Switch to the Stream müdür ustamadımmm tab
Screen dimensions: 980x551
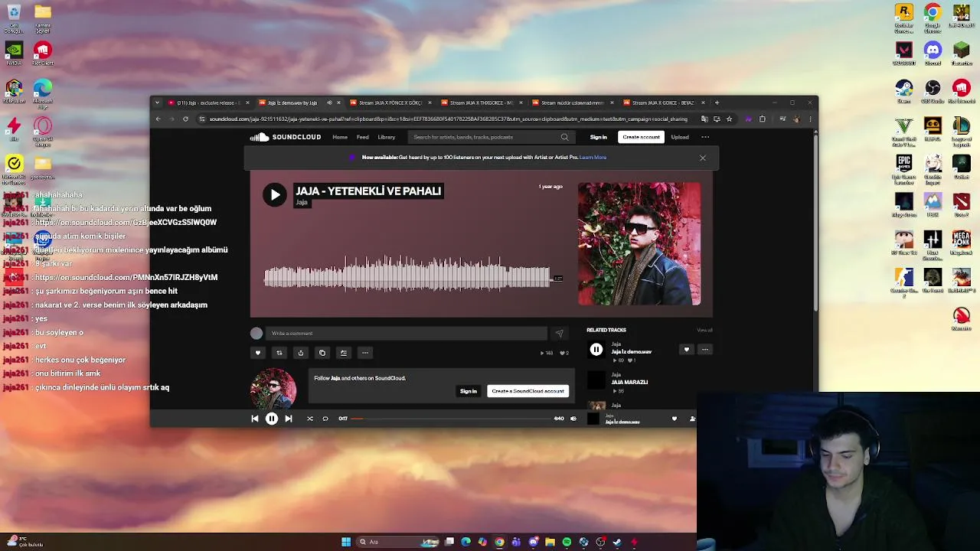click(573, 103)
